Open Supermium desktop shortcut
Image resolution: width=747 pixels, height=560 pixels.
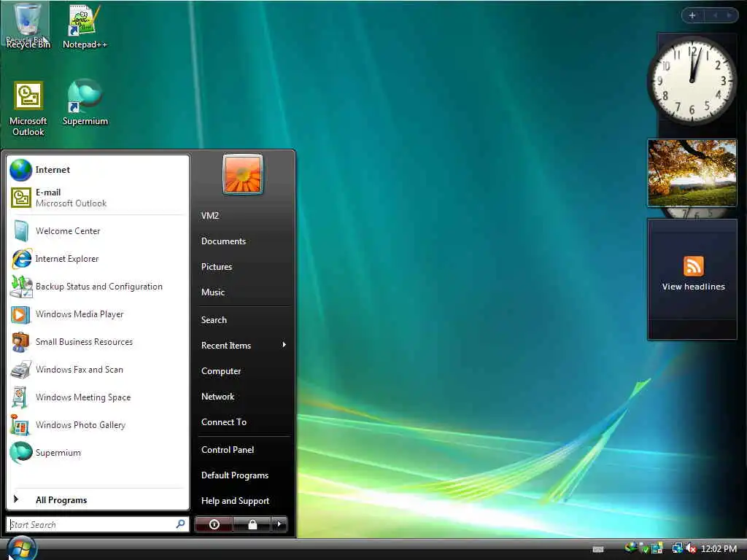click(x=85, y=102)
